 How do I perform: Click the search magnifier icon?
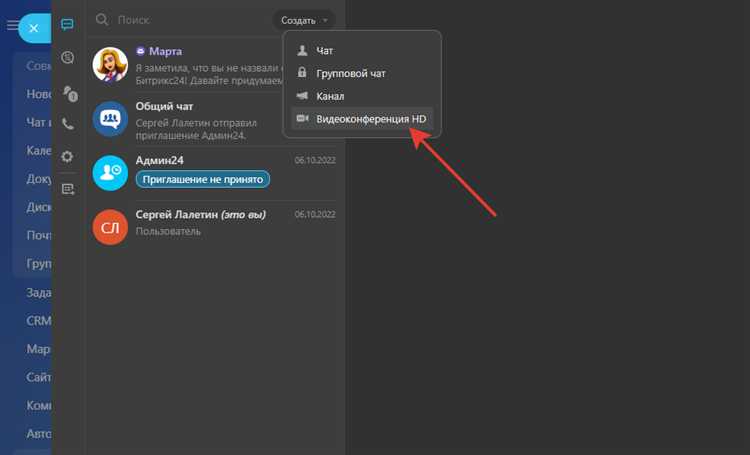(102, 20)
